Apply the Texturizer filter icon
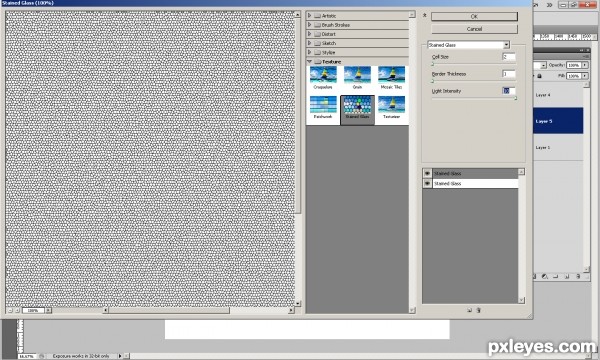 click(x=391, y=107)
